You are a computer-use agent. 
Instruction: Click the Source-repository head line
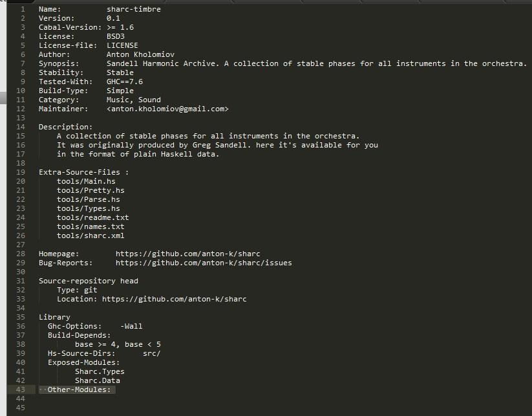[88, 281]
